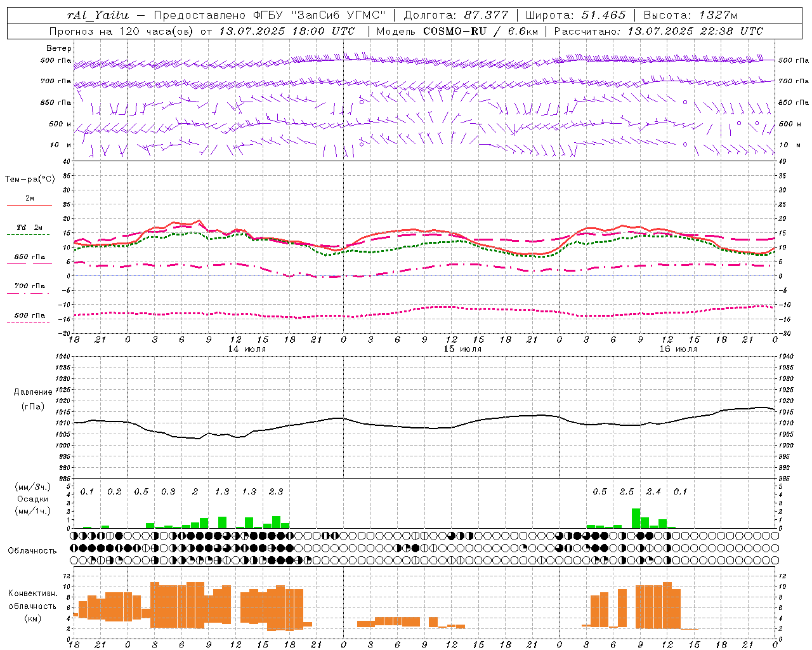The width and height of the screenshot is (812, 650).
Task: Click the 15 июля date label
Action: (462, 349)
